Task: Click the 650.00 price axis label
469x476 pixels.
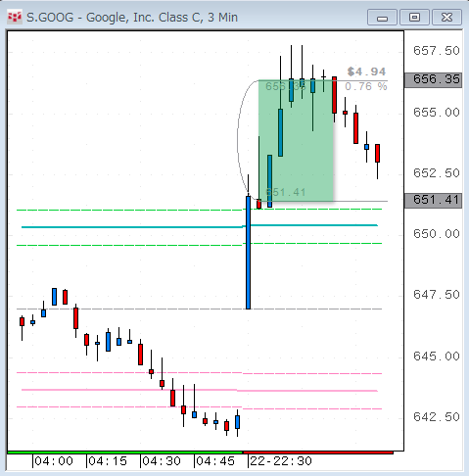Action: [437, 234]
